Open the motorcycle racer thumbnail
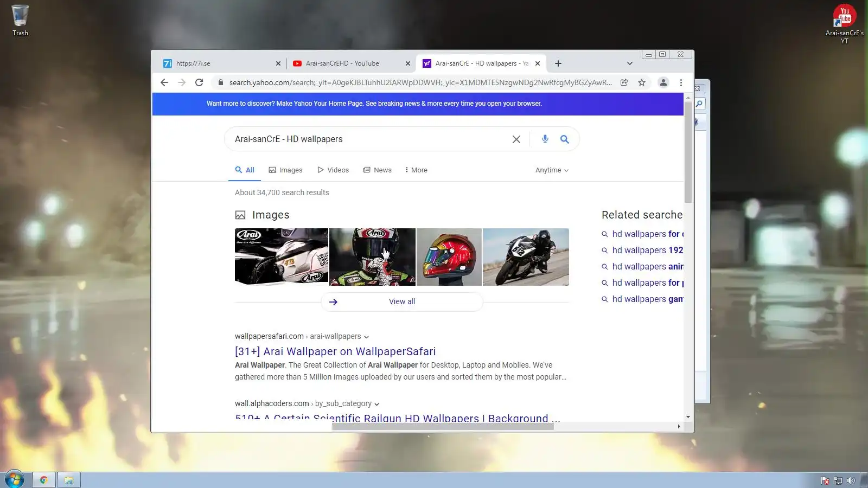868x488 pixels. (526, 256)
